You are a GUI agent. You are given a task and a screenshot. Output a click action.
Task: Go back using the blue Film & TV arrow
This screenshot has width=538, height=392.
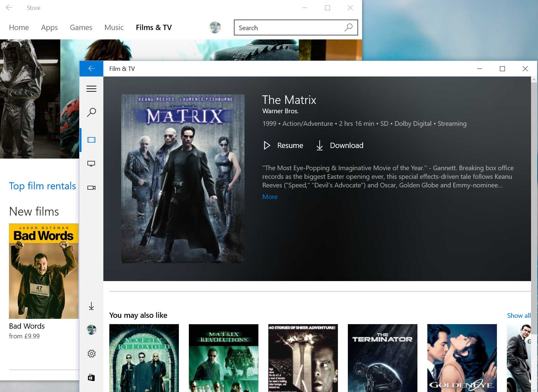(x=91, y=69)
